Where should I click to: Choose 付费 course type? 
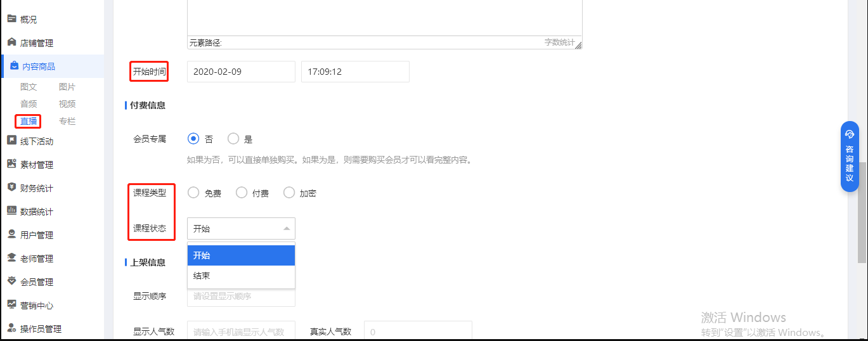click(242, 193)
